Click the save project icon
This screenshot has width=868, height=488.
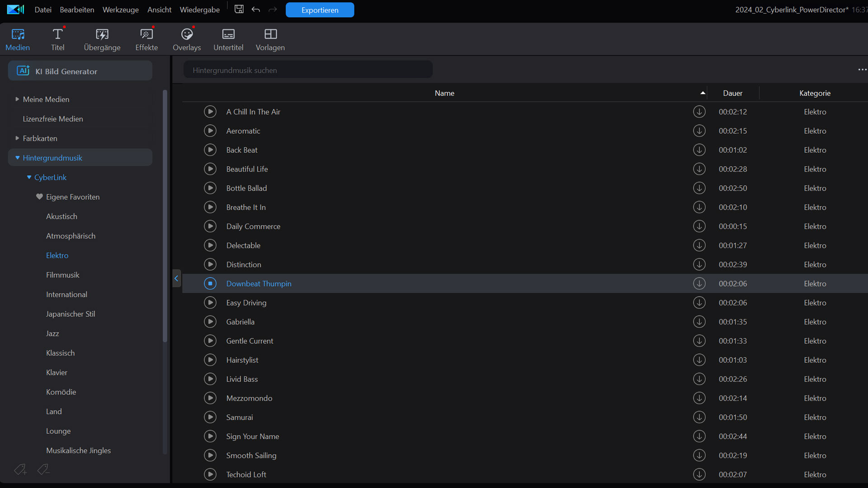239,9
